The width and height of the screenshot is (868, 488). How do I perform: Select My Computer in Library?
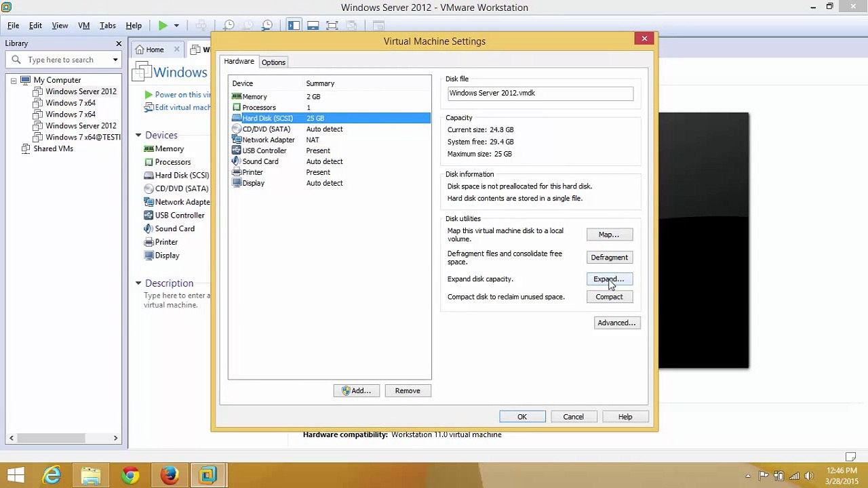(x=57, y=80)
